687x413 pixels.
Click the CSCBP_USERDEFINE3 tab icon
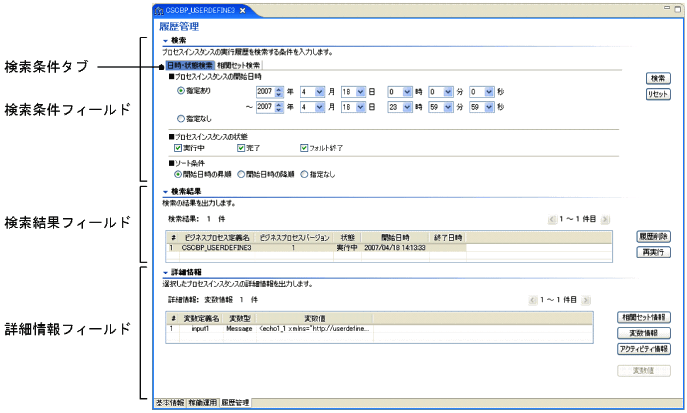[159, 11]
